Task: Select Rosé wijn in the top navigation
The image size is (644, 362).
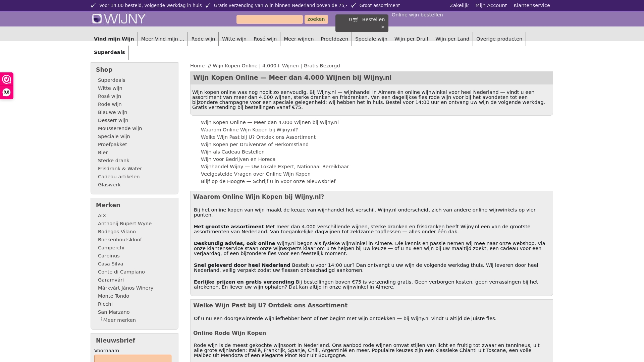Action: (x=265, y=39)
